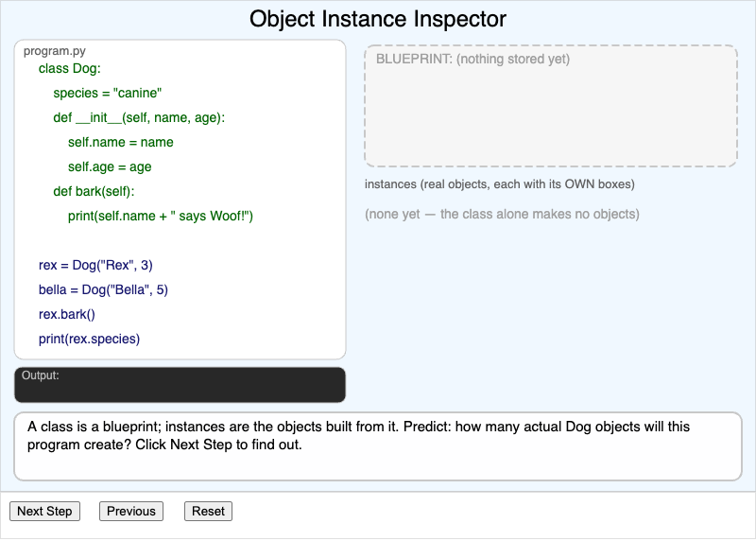Screen dimensions: 756x541
Task: Click the def bark(self): line
Action: point(94,192)
